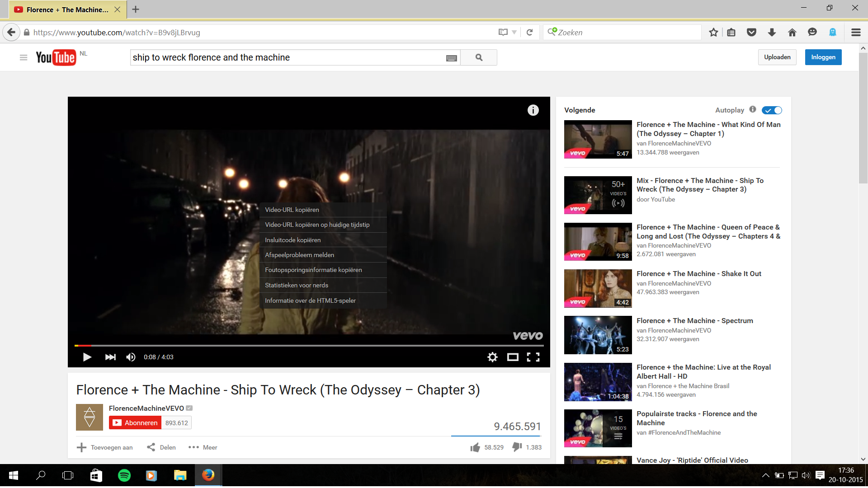
Task: Enter fullscreen video mode
Action: click(x=533, y=357)
